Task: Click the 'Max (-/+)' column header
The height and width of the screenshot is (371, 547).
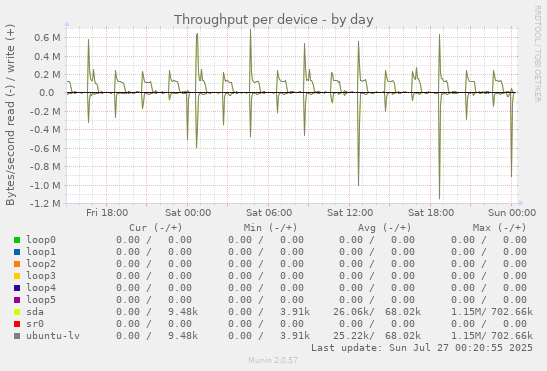Action: tap(499, 228)
